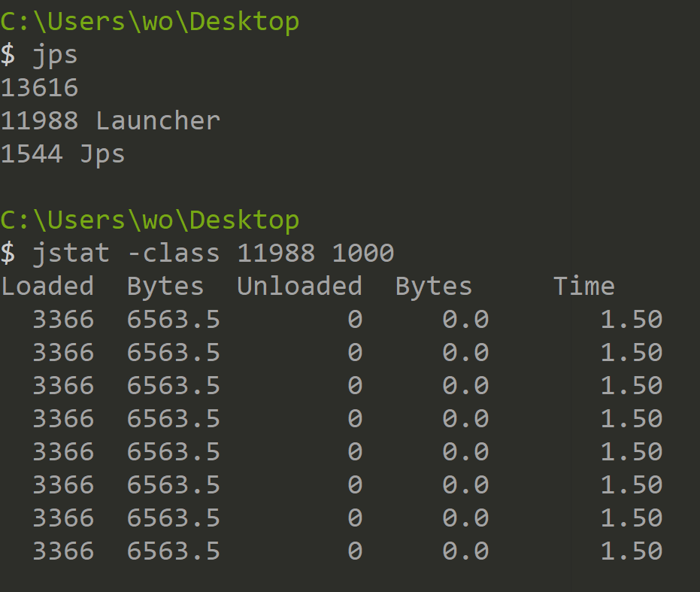
Task: Select the "-class" option text
Action: [173, 253]
